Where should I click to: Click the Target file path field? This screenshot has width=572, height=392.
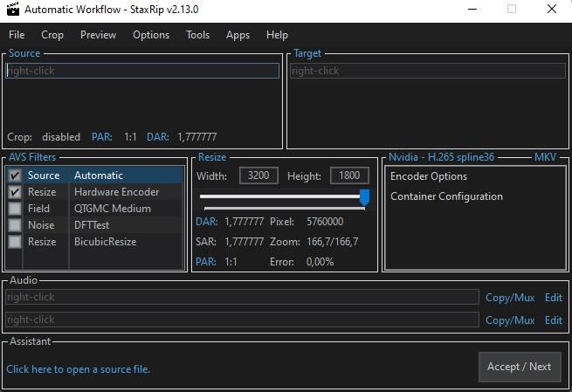click(x=428, y=71)
